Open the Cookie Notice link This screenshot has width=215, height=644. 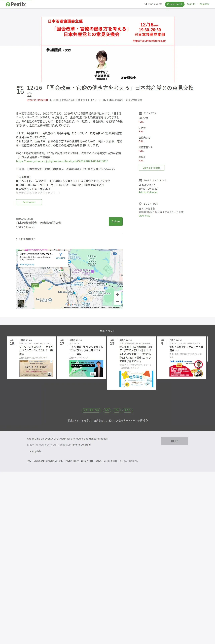pos(110,461)
